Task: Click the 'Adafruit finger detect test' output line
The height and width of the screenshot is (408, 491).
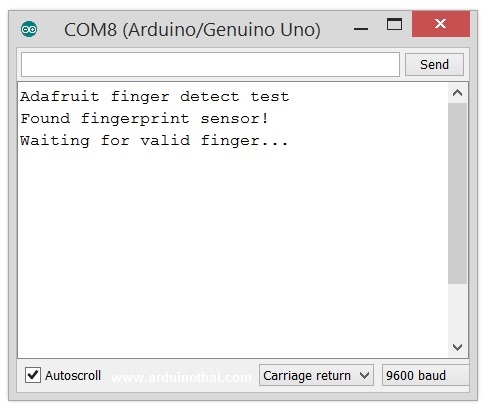Action: pos(154,97)
